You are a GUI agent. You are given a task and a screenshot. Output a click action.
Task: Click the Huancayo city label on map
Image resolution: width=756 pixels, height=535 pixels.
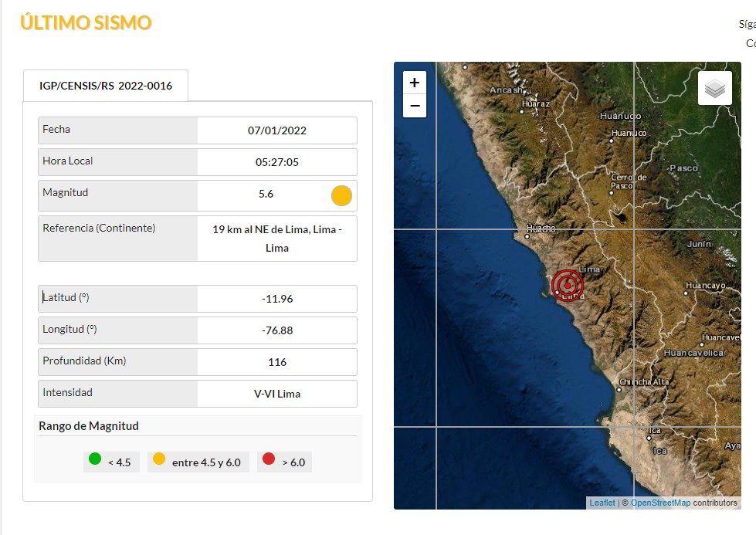(x=705, y=286)
